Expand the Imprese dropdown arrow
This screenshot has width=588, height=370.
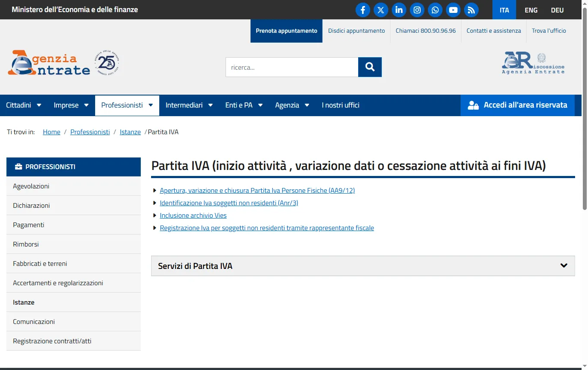(x=86, y=105)
